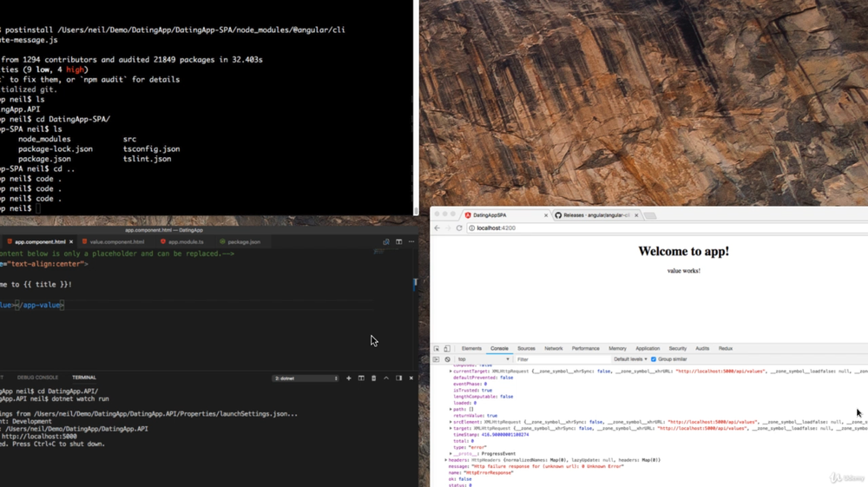The image size is (868, 487).
Task: View site information icon in address bar
Action: point(471,228)
